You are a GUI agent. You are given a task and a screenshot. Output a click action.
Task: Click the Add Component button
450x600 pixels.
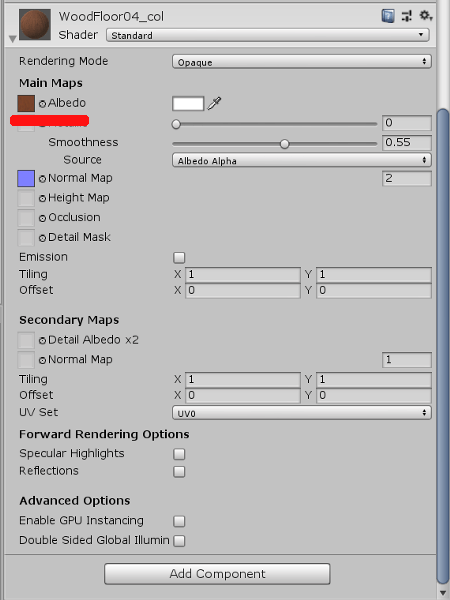(217, 574)
